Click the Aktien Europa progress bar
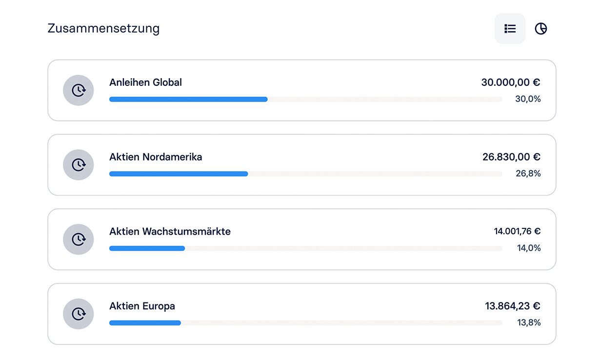601x364 pixels. click(305, 323)
